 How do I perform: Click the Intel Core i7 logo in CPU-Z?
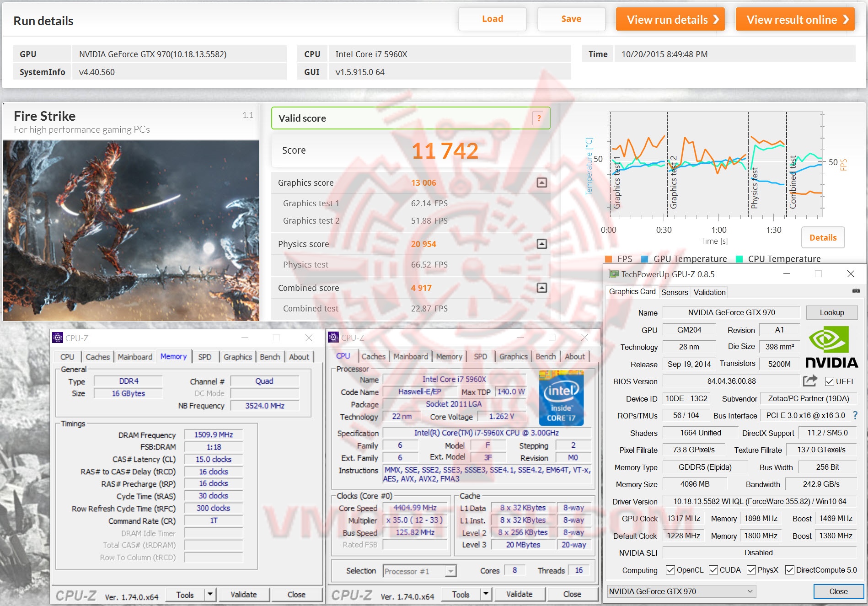tap(561, 398)
